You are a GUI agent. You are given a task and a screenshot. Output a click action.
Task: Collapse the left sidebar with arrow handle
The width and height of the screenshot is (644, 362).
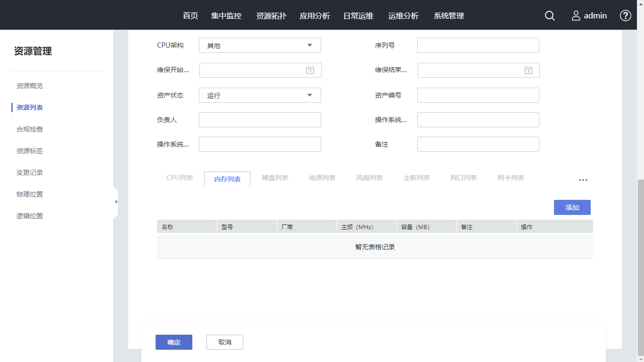(x=116, y=202)
